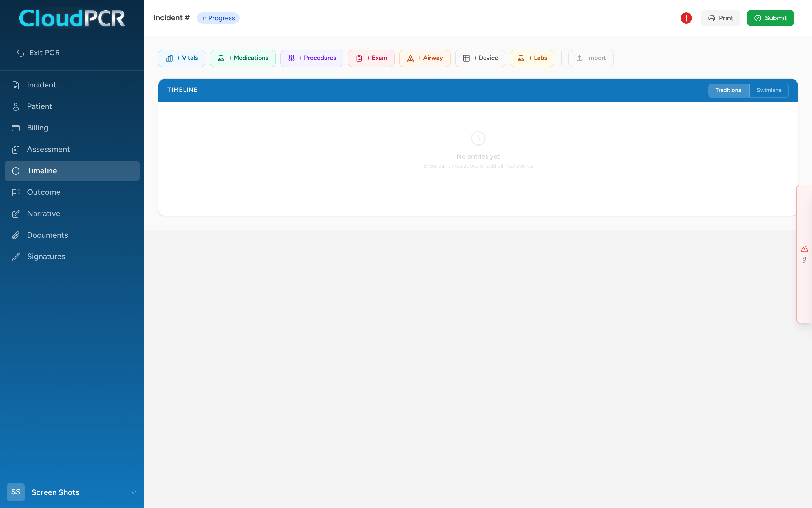The width and height of the screenshot is (812, 508).
Task: Click the red validation alert icon in header
Action: coord(686,18)
